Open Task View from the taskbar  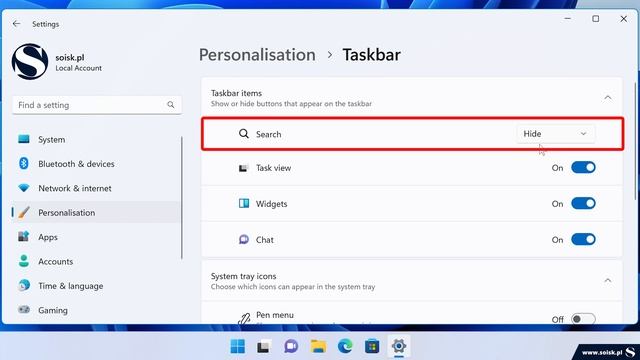264,347
